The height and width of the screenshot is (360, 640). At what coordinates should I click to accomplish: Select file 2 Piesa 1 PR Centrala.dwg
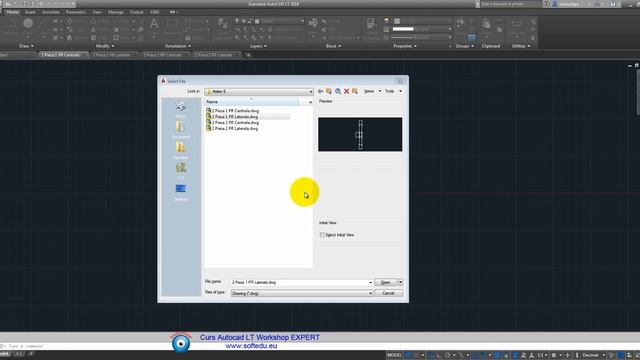pyautogui.click(x=233, y=111)
